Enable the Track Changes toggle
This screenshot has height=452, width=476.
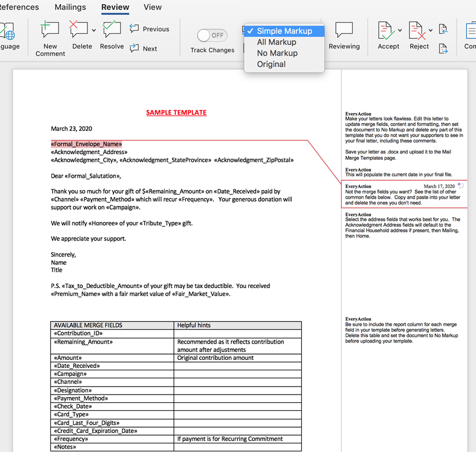(212, 35)
